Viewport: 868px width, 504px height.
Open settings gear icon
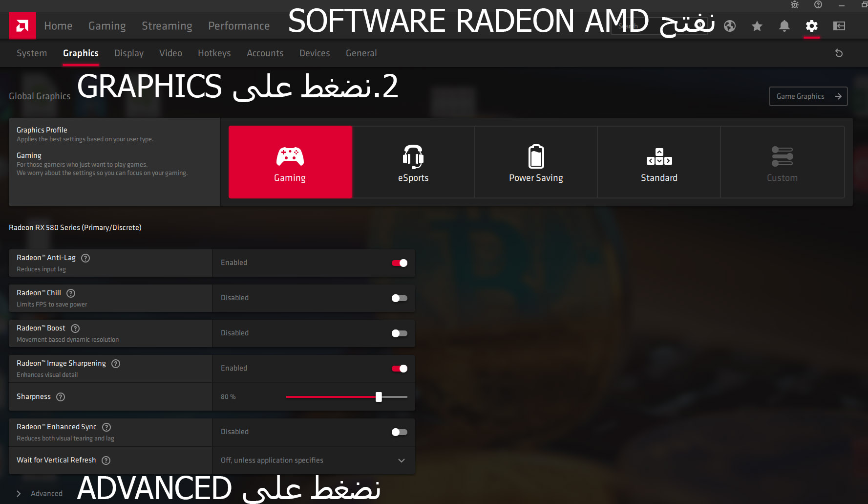click(x=812, y=26)
